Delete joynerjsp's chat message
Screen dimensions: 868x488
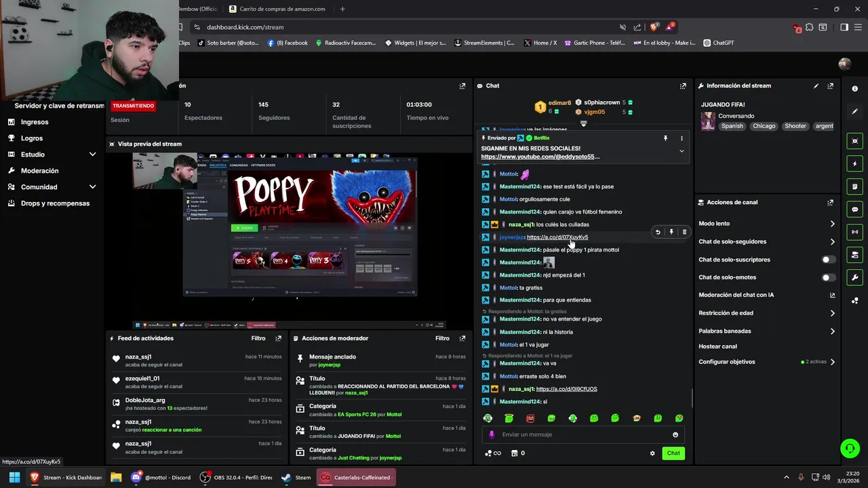click(684, 232)
